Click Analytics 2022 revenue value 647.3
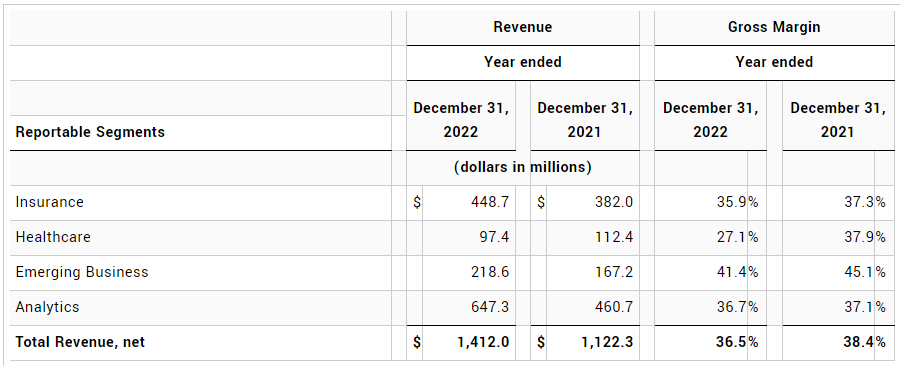The image size is (900, 366). pyautogui.click(x=490, y=307)
